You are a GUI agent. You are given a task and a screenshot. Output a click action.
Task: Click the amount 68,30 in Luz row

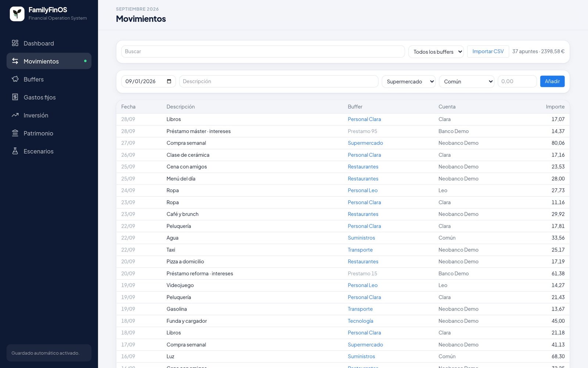coord(558,356)
